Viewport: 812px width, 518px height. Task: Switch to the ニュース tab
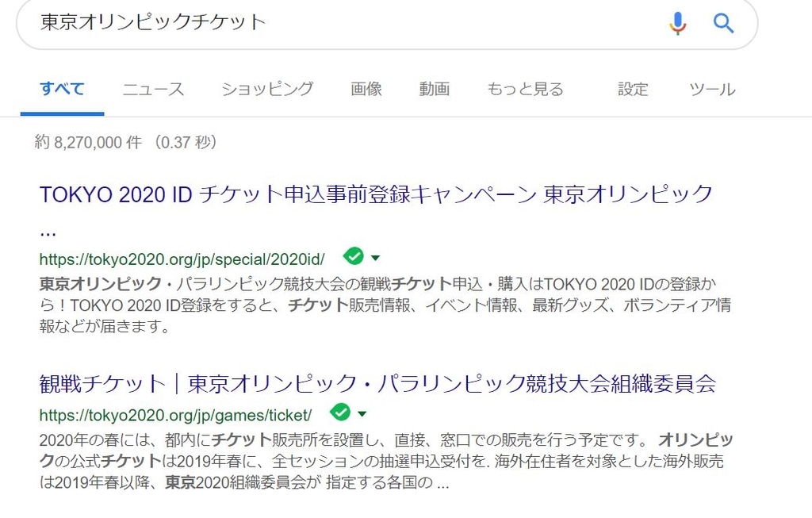pos(153,89)
